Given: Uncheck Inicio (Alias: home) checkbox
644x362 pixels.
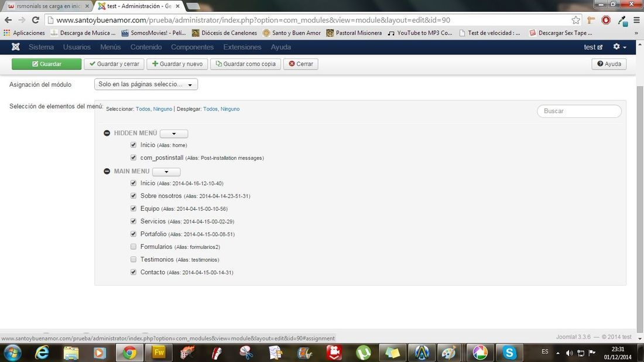Looking at the screenshot, I should coord(133,145).
